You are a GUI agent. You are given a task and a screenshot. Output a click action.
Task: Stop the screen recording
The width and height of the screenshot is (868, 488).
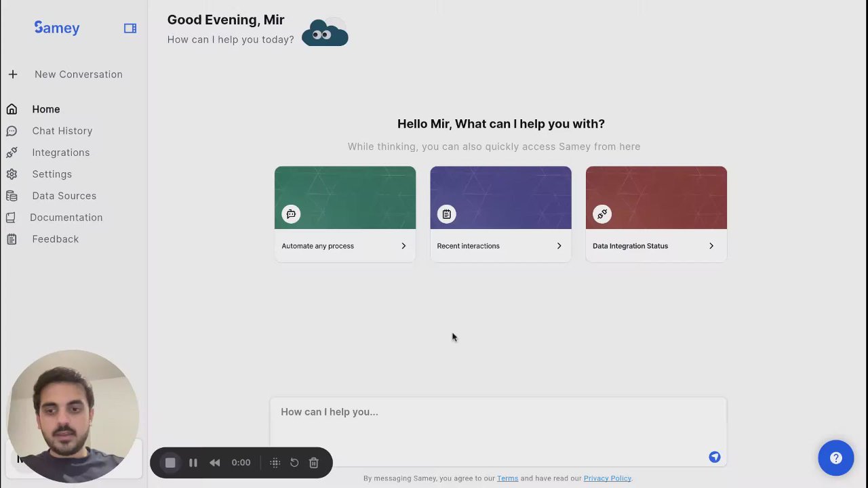pyautogui.click(x=170, y=463)
